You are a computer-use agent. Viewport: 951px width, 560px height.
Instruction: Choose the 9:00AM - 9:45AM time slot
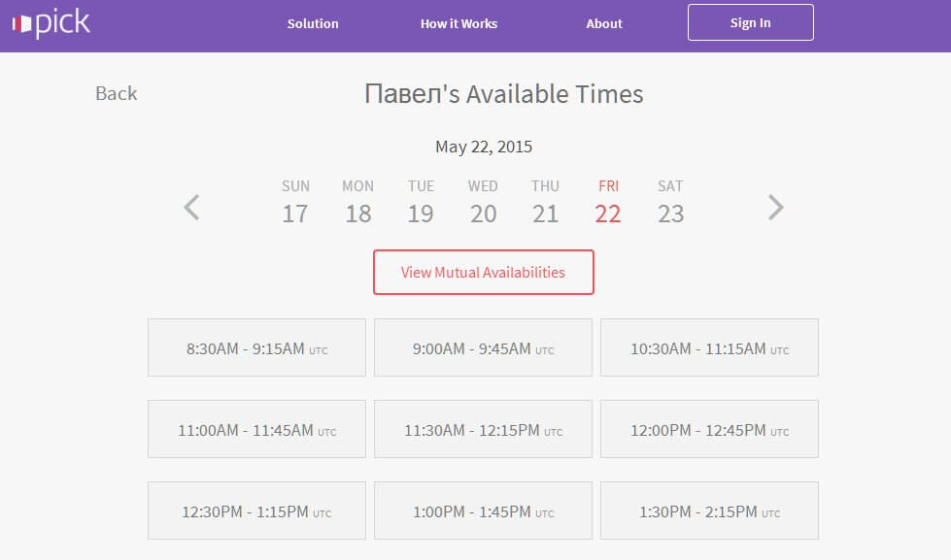point(483,347)
